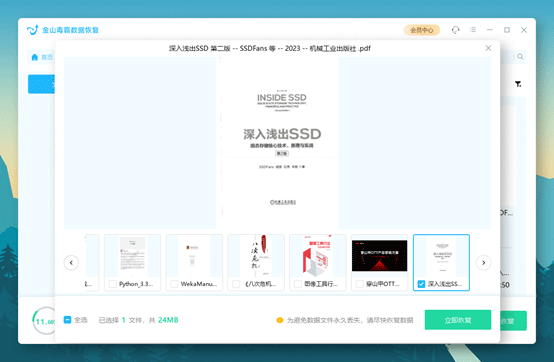The width and height of the screenshot is (554, 362).
Task: Click the warning notice icon
Action: pos(280,320)
